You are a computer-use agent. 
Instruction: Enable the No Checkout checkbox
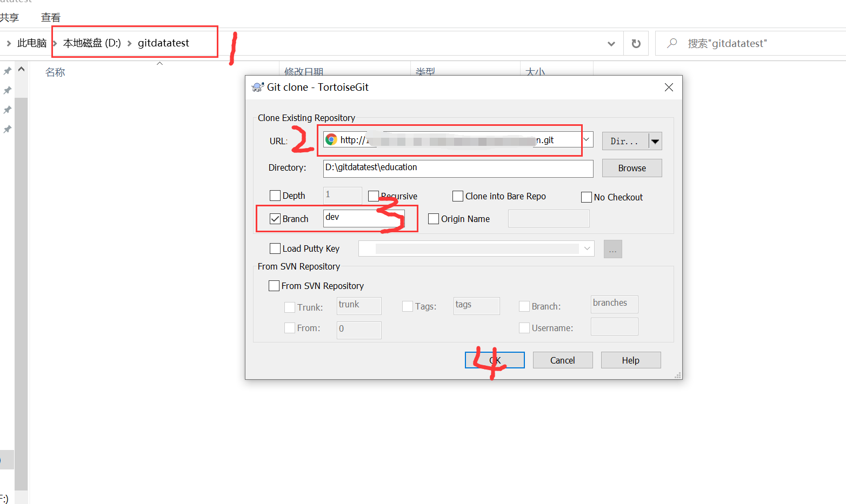click(587, 197)
